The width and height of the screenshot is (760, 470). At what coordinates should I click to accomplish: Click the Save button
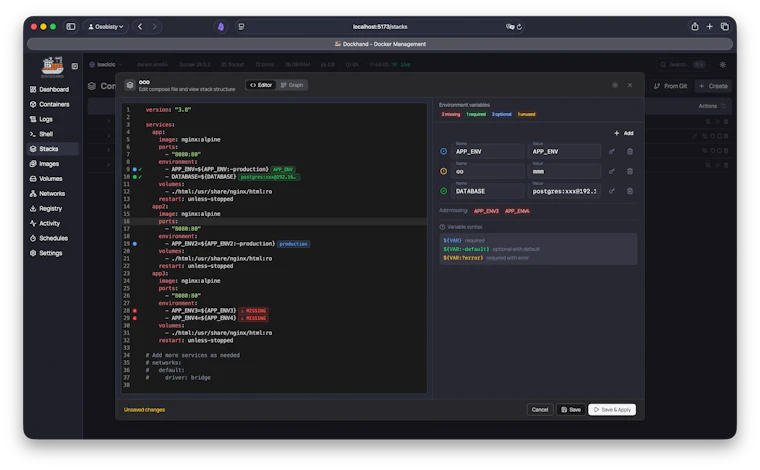tap(571, 410)
